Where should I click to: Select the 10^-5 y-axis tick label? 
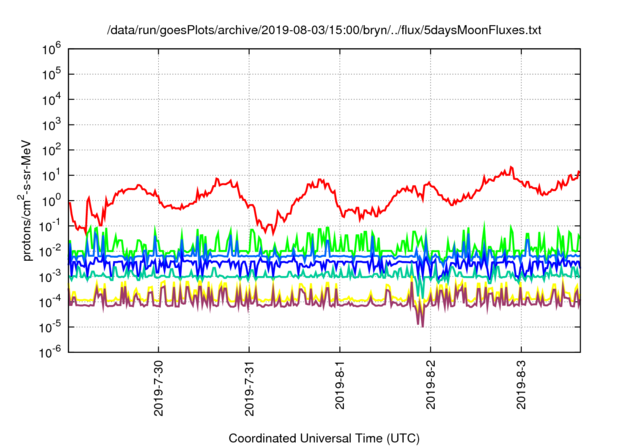tap(51, 328)
